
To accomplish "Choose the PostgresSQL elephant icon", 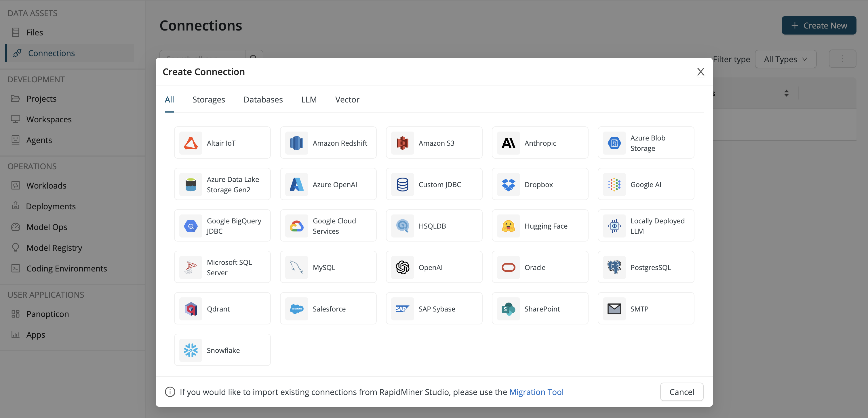I will (614, 267).
